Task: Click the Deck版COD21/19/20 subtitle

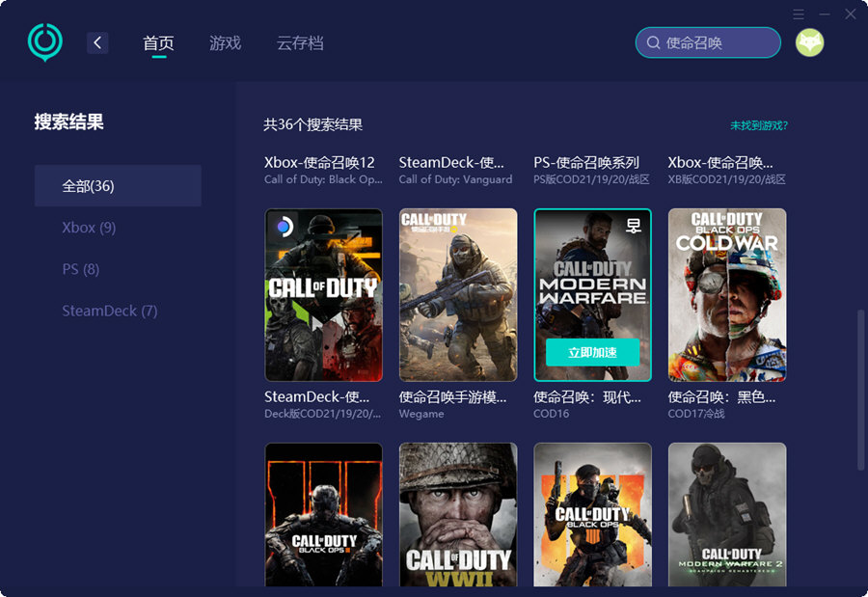Action: [x=322, y=414]
